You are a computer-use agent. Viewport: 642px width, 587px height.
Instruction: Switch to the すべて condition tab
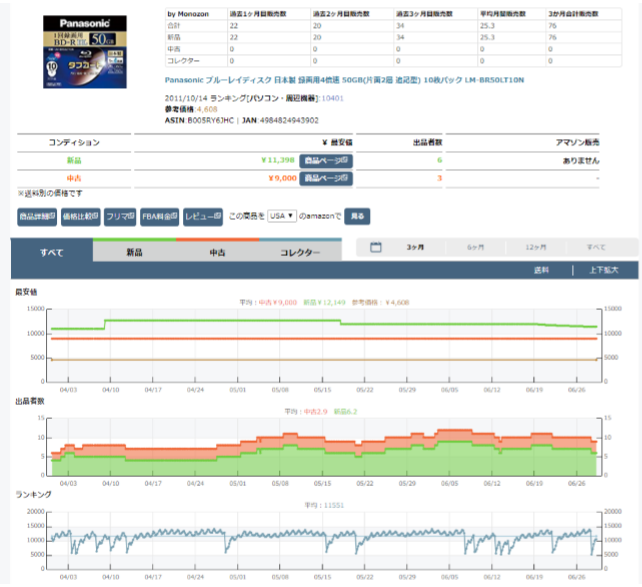(52, 253)
